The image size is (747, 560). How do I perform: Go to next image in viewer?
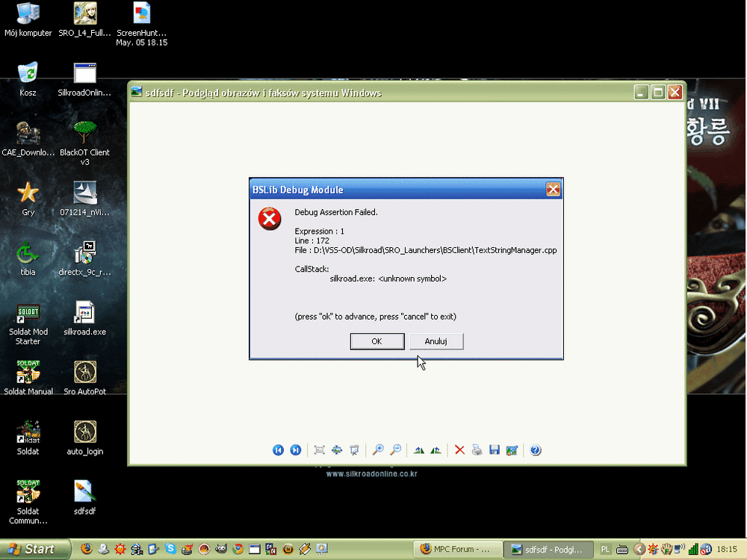tap(296, 450)
